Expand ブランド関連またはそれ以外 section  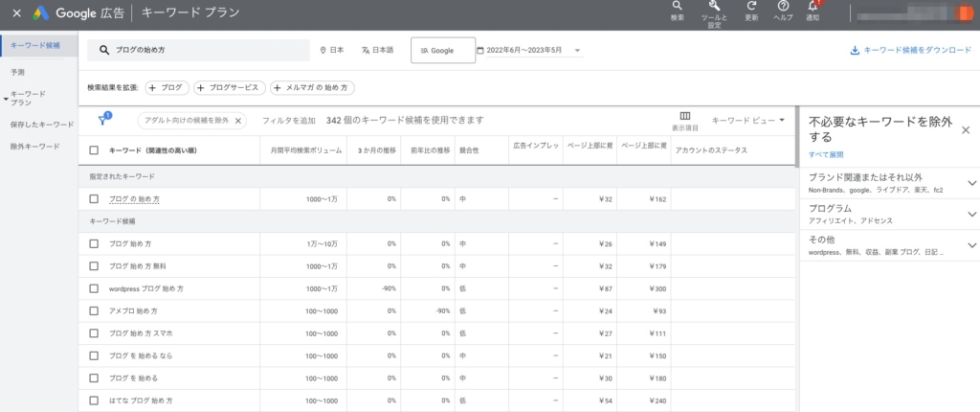[972, 183]
